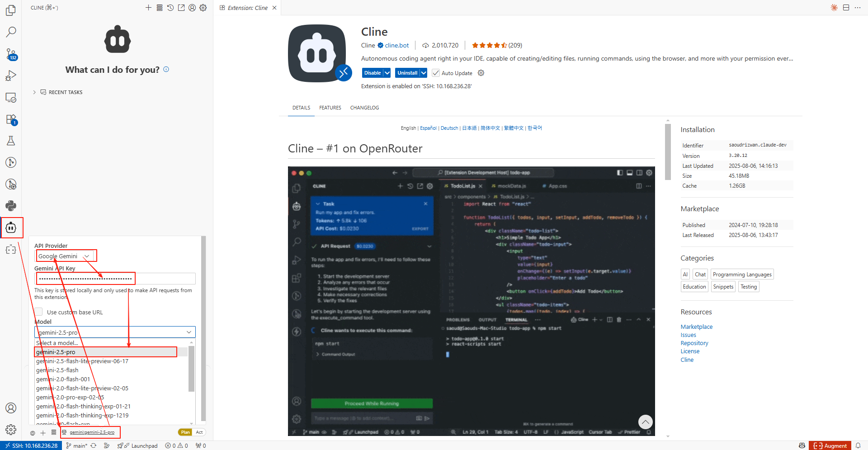This screenshot has width=868, height=450.
Task: Open the Disable button dropdown arrow
Action: [x=387, y=73]
